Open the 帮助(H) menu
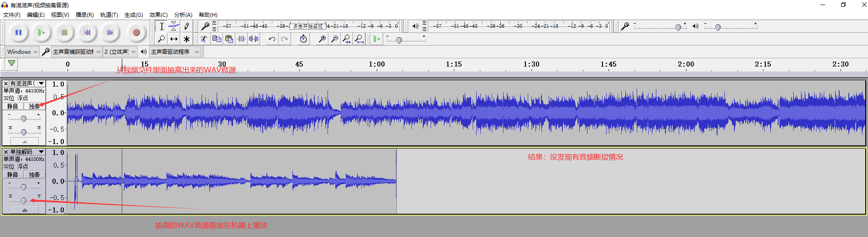868x237 pixels. 208,15
